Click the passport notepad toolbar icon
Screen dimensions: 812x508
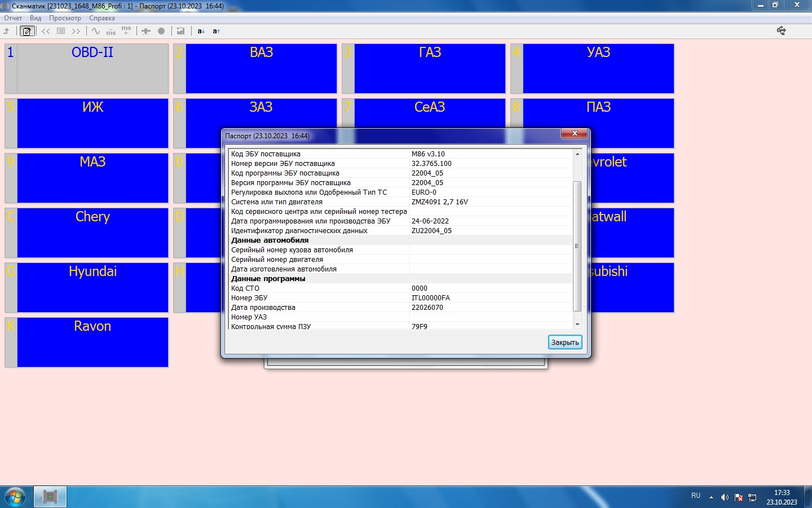[27, 31]
